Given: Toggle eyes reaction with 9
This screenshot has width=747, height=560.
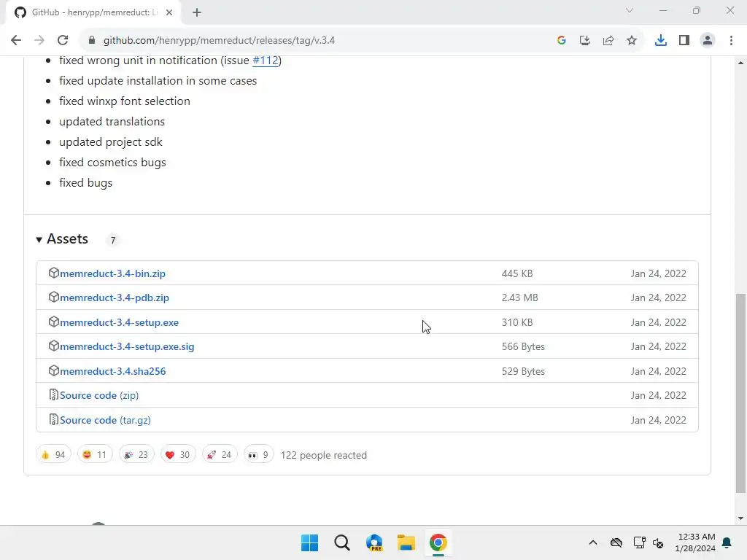Looking at the screenshot, I should [259, 455].
